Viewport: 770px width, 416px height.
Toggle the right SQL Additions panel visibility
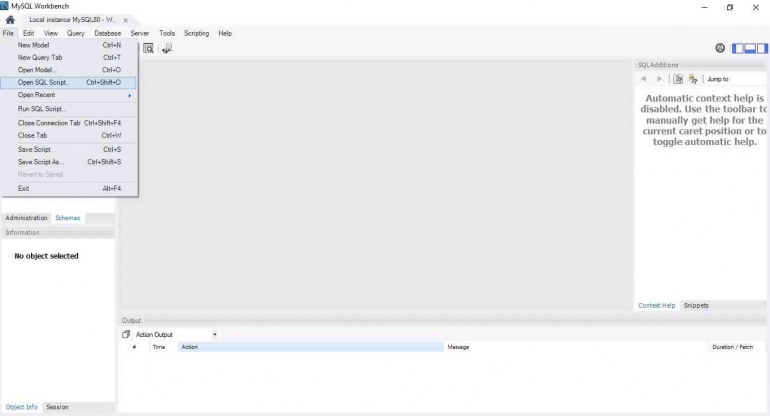762,48
